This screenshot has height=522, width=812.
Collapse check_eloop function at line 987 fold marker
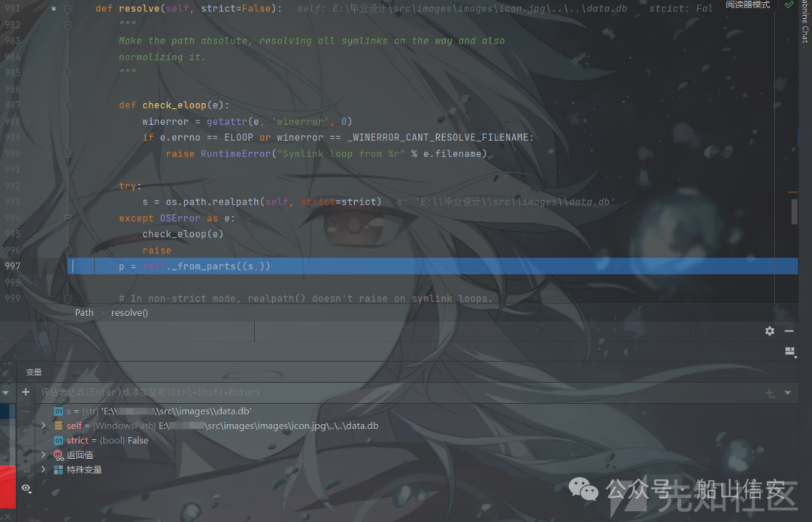coord(68,105)
